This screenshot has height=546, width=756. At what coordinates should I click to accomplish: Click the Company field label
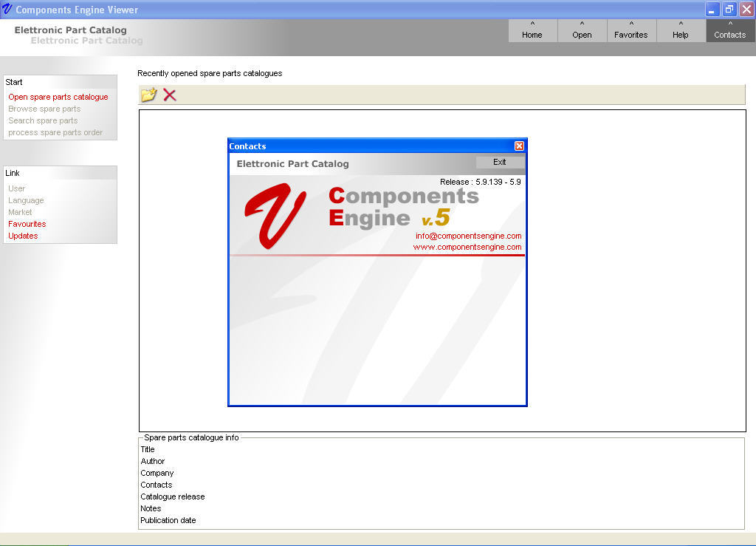(x=157, y=473)
